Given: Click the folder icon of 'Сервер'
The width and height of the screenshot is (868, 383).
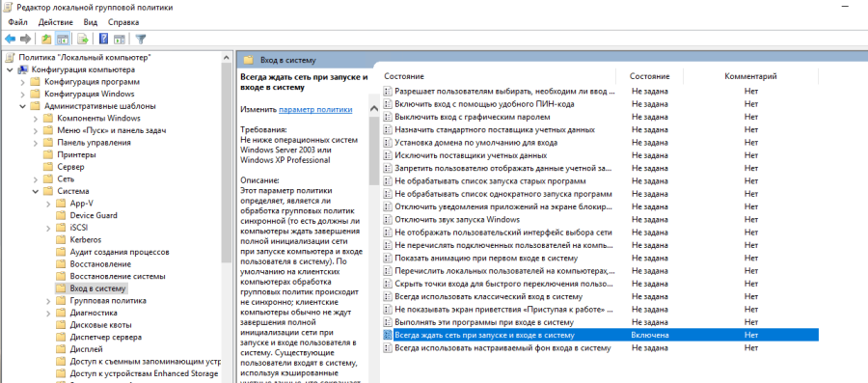Looking at the screenshot, I should (49, 167).
